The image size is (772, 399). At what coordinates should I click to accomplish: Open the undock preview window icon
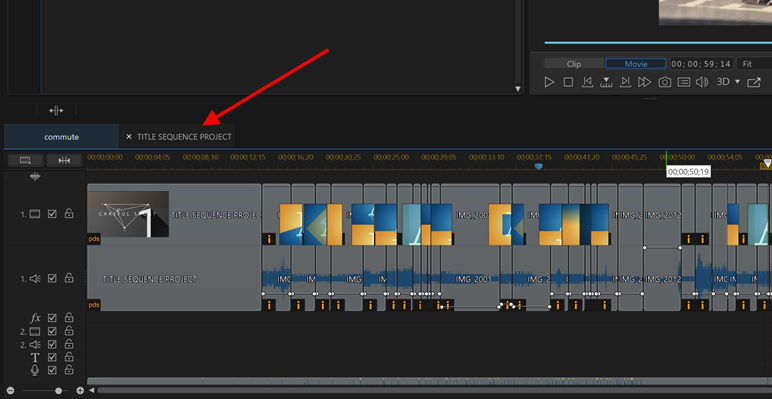(x=754, y=82)
